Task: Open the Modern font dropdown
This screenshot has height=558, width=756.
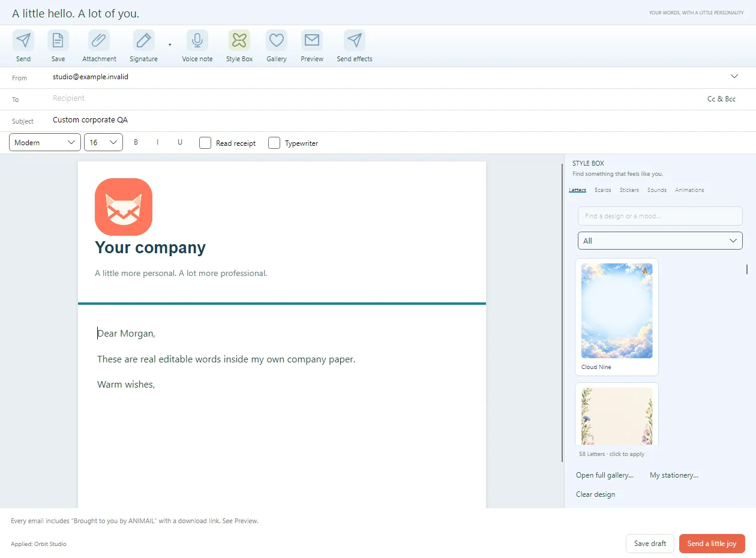Action: 45,142
